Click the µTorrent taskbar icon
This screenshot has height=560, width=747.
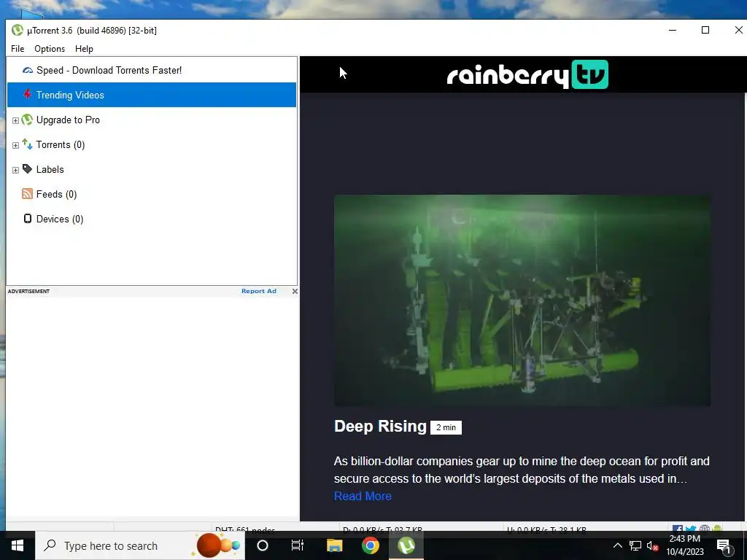point(406,545)
